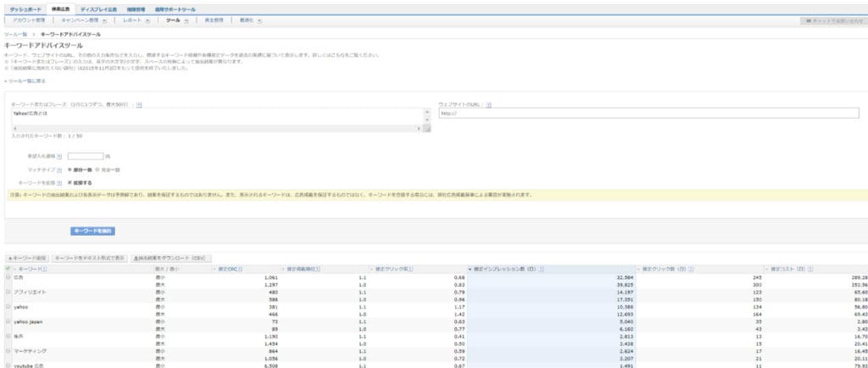Click キーワードをテキスト形式で表示 button
The image size is (868, 368).
(90, 258)
